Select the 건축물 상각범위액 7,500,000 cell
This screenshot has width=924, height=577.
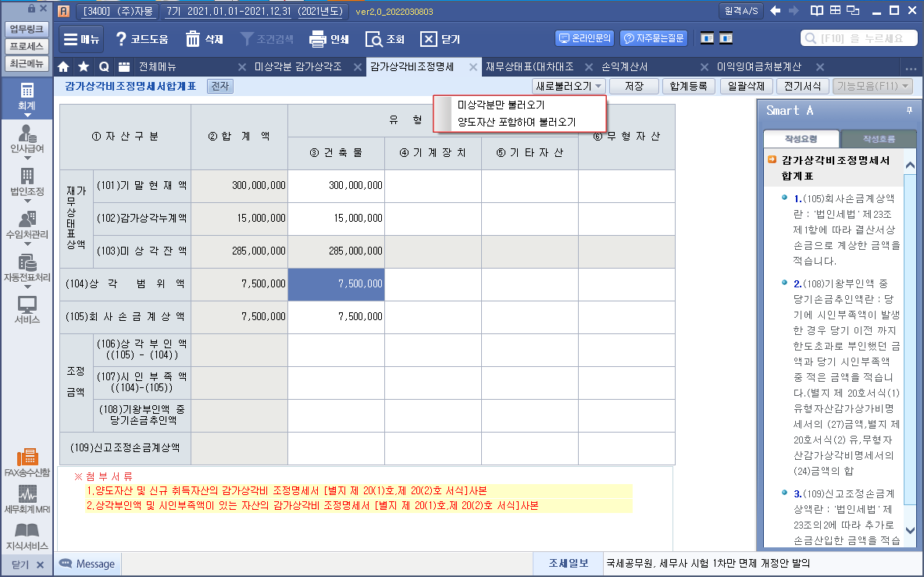click(x=337, y=283)
